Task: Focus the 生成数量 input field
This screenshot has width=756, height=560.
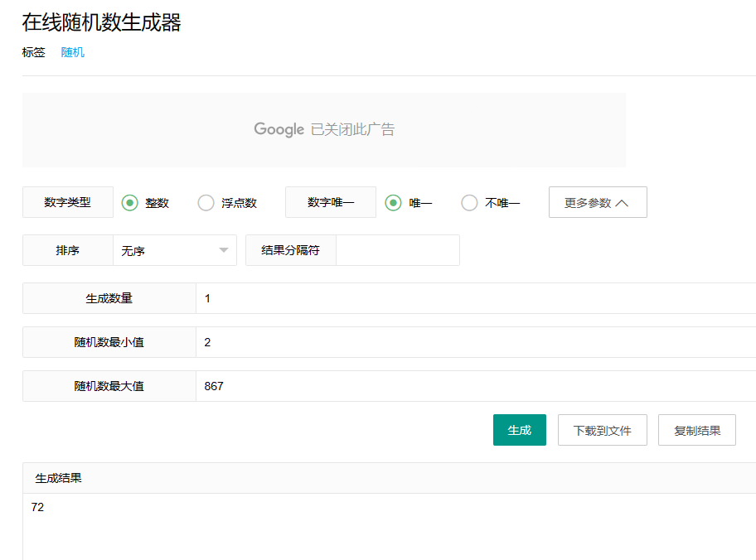Action: [x=472, y=298]
